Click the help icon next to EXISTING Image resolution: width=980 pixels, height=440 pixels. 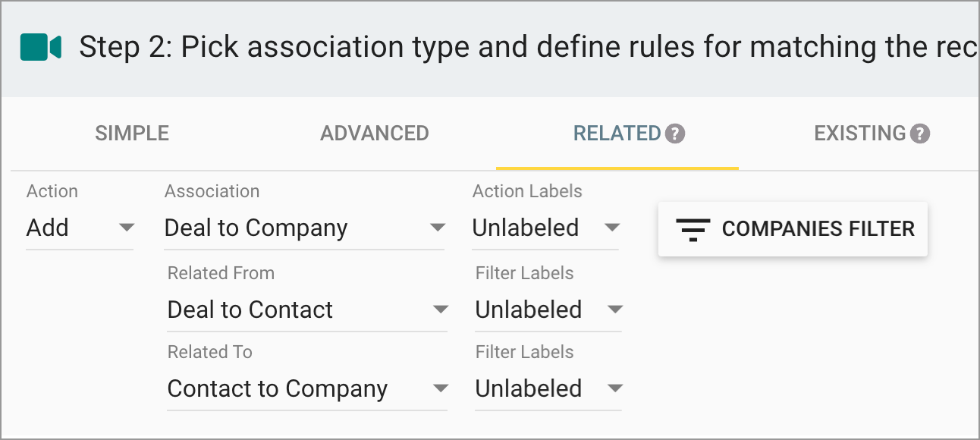(x=920, y=132)
